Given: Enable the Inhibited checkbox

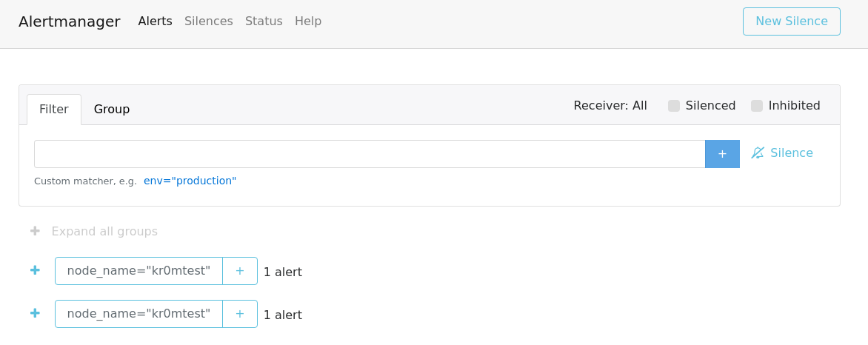Looking at the screenshot, I should 757,106.
